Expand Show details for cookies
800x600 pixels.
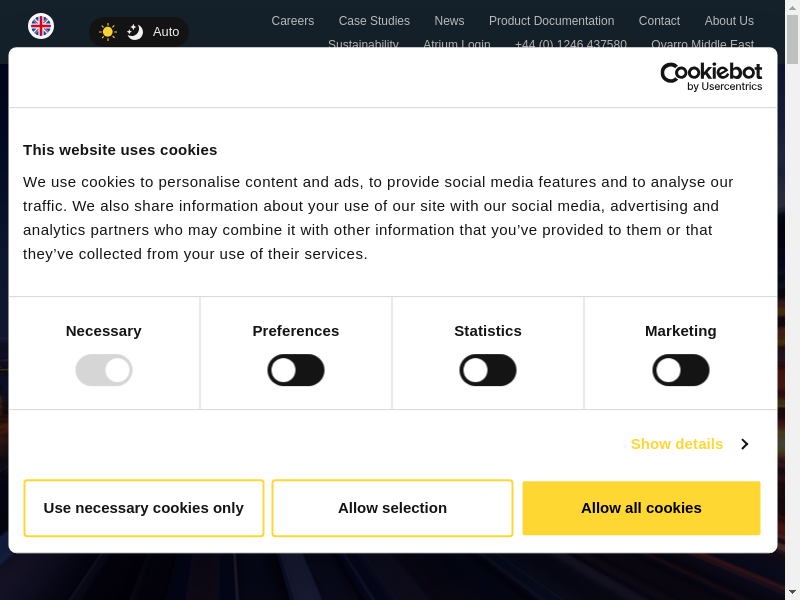[677, 444]
